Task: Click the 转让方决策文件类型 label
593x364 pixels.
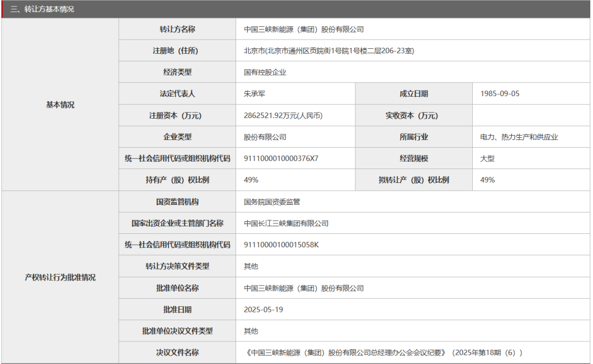Action: pos(177,266)
